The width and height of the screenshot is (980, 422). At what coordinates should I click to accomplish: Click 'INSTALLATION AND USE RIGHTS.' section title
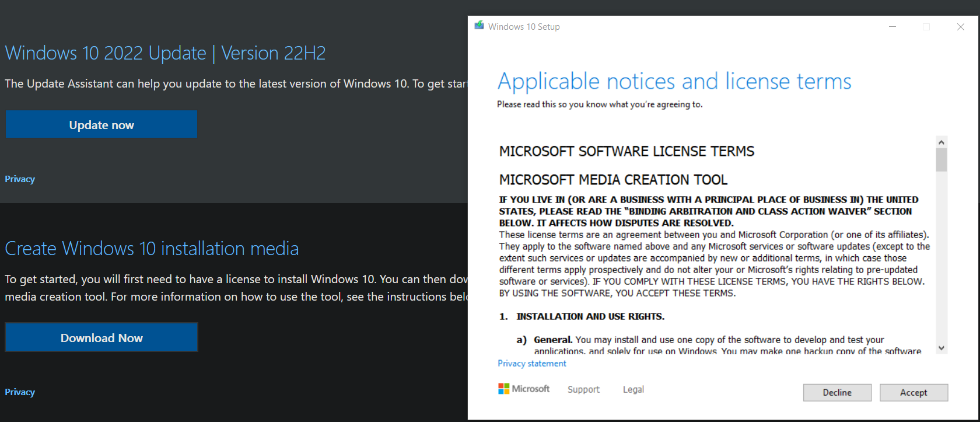tap(590, 316)
